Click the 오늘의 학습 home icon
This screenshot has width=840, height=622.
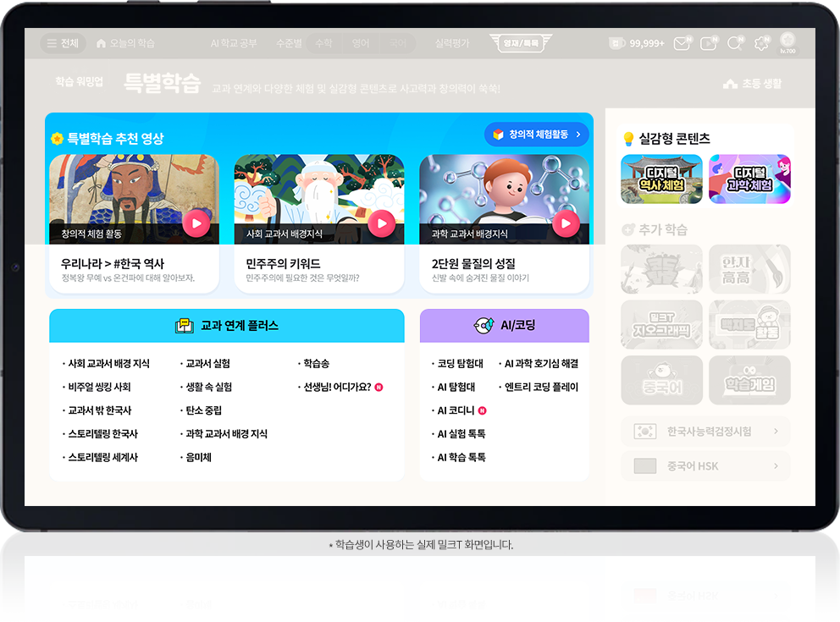102,43
